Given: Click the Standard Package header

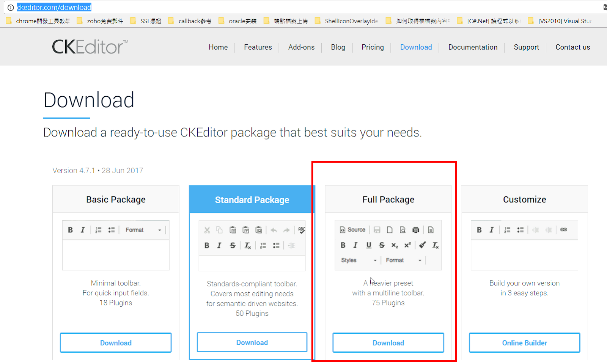Looking at the screenshot, I should point(252,200).
